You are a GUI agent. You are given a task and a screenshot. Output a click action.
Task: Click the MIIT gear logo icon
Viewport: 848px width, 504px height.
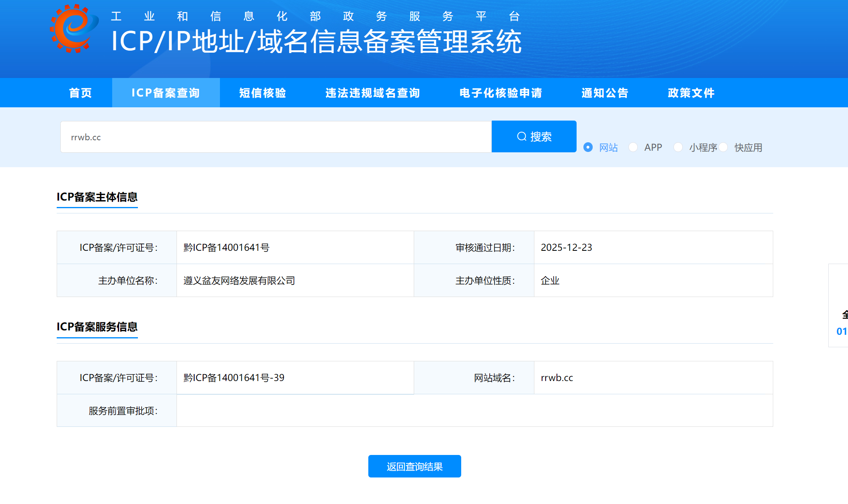point(74,29)
